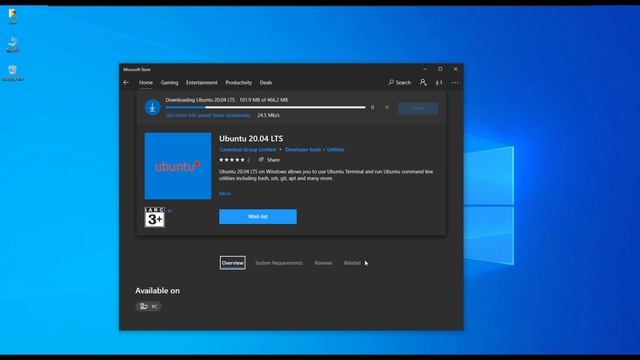The height and width of the screenshot is (360, 640).
Task: Share the Ubuntu 20.04 LTS app
Action: (x=269, y=160)
